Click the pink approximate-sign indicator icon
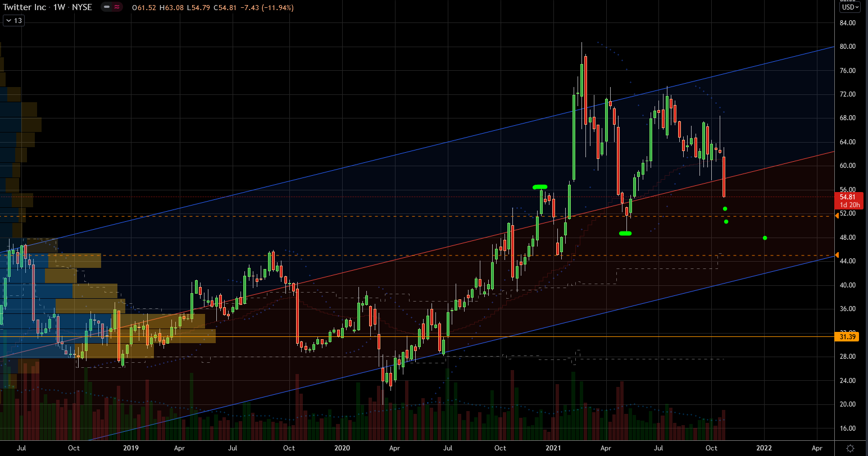 [117, 7]
